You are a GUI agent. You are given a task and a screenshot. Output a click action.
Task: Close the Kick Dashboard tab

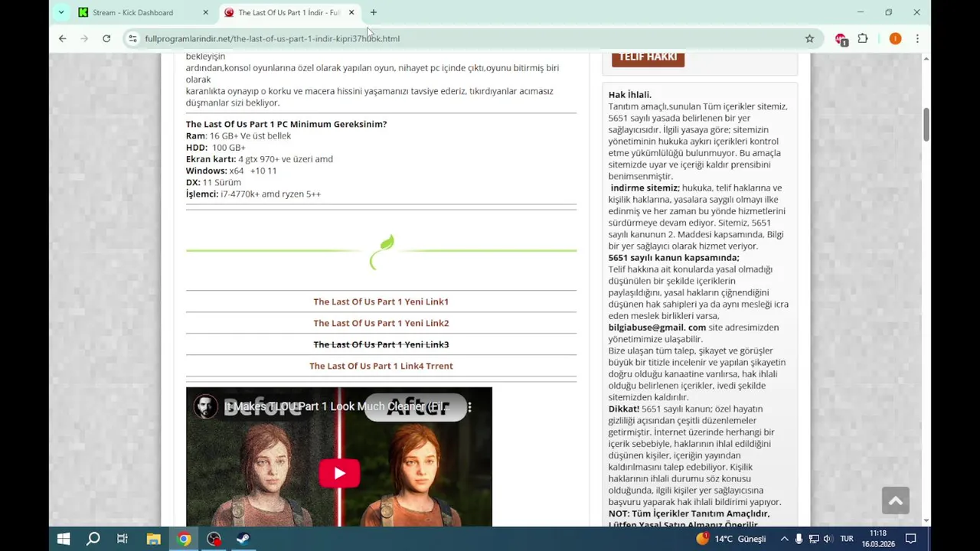pos(205,12)
